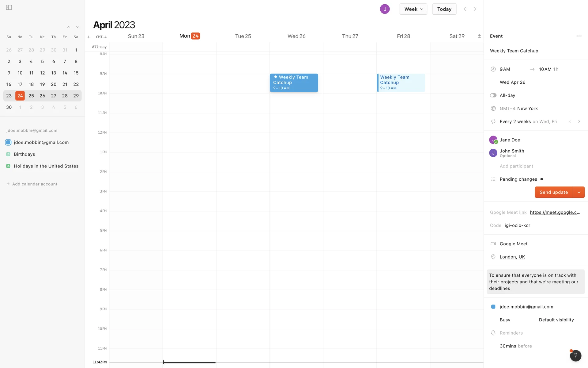Show next month in mini calendar

[x=77, y=27]
